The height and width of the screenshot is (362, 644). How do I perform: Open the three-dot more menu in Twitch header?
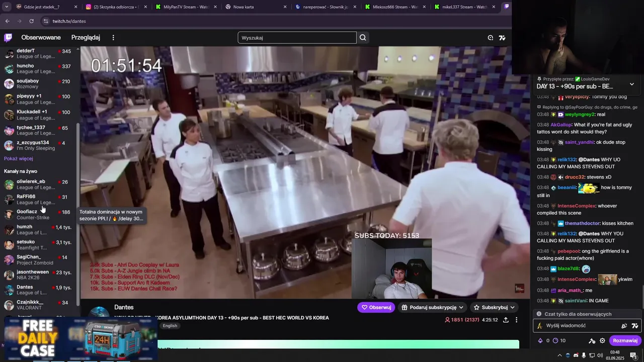click(x=113, y=38)
